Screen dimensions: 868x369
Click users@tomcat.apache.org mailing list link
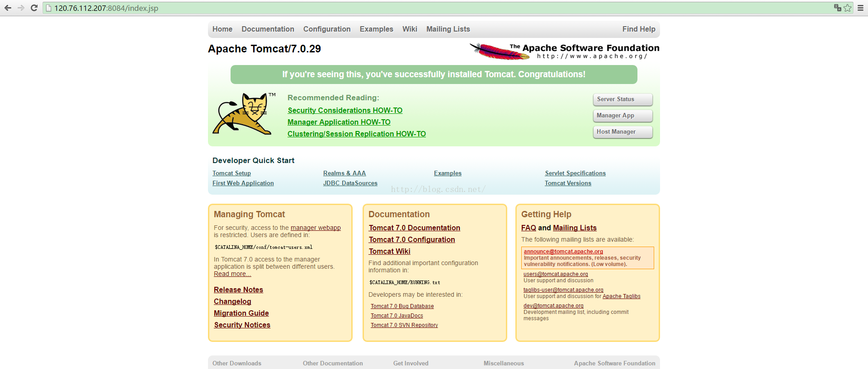pyautogui.click(x=556, y=274)
